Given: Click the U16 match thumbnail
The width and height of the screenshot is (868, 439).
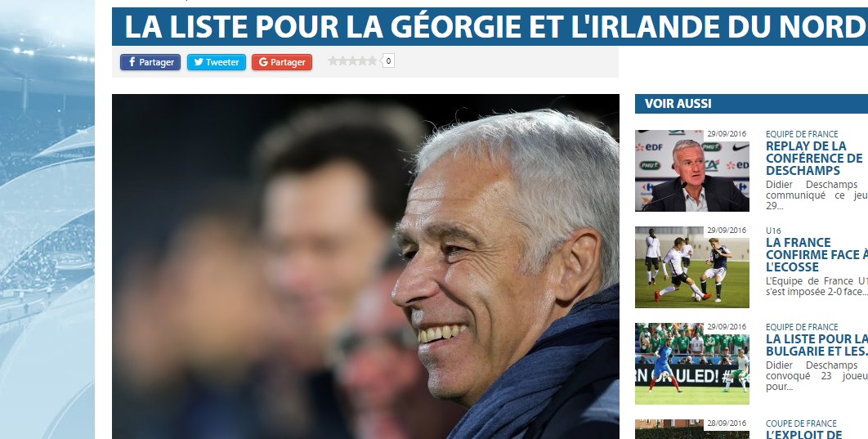Looking at the screenshot, I should pos(692,267).
